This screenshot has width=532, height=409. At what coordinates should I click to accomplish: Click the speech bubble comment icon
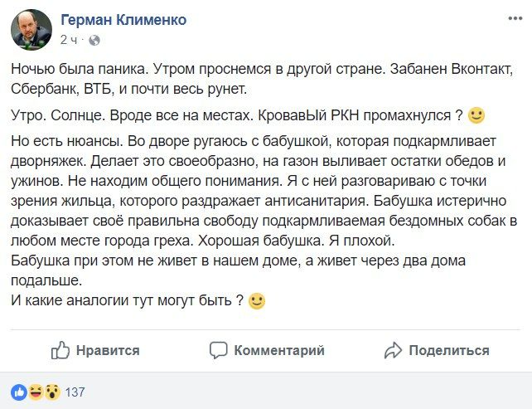[x=218, y=350]
